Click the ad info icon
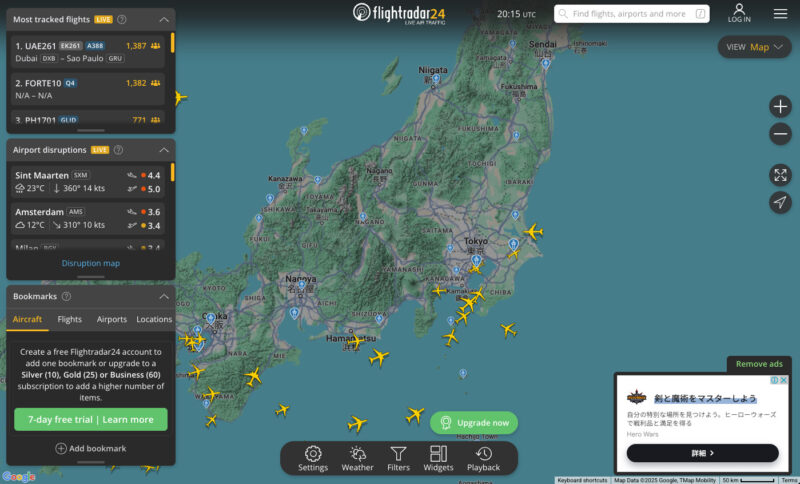 pos(774,380)
